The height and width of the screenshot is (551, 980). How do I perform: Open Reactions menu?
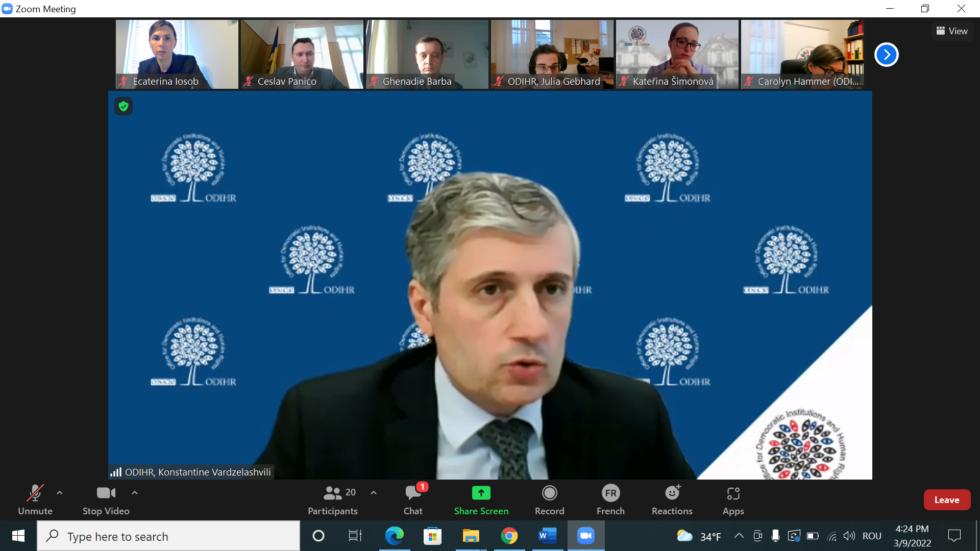pos(672,500)
